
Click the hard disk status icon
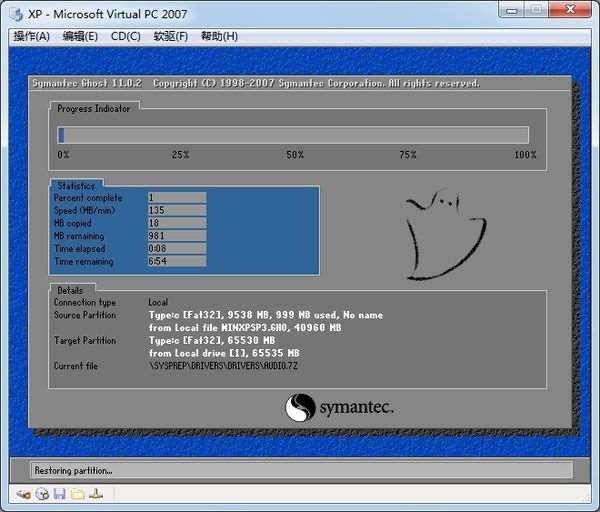(x=24, y=494)
